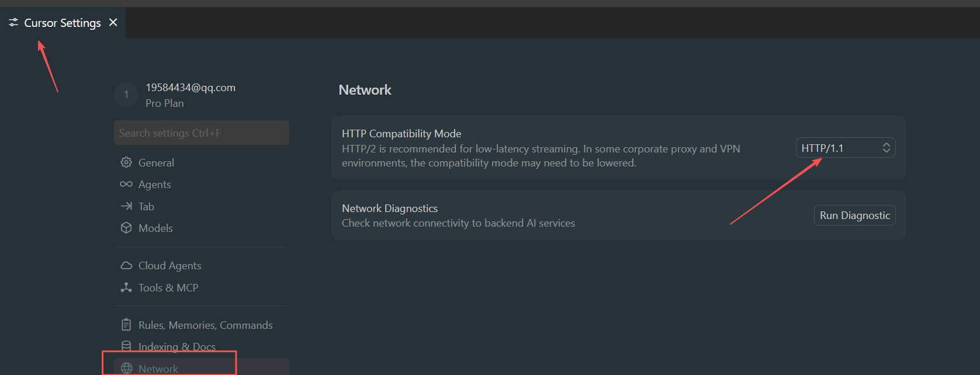This screenshot has height=375, width=980.
Task: Open the HTTP/1.1 compatibility mode dropdown
Action: pos(845,148)
